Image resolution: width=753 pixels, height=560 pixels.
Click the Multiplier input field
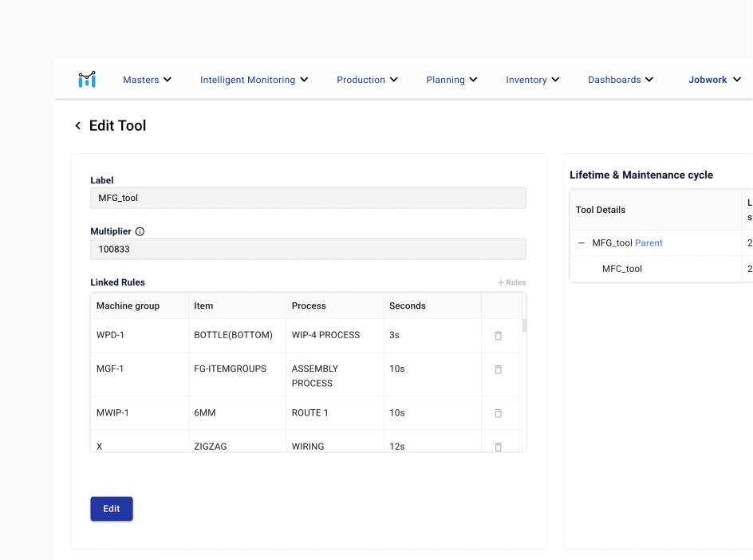point(309,249)
